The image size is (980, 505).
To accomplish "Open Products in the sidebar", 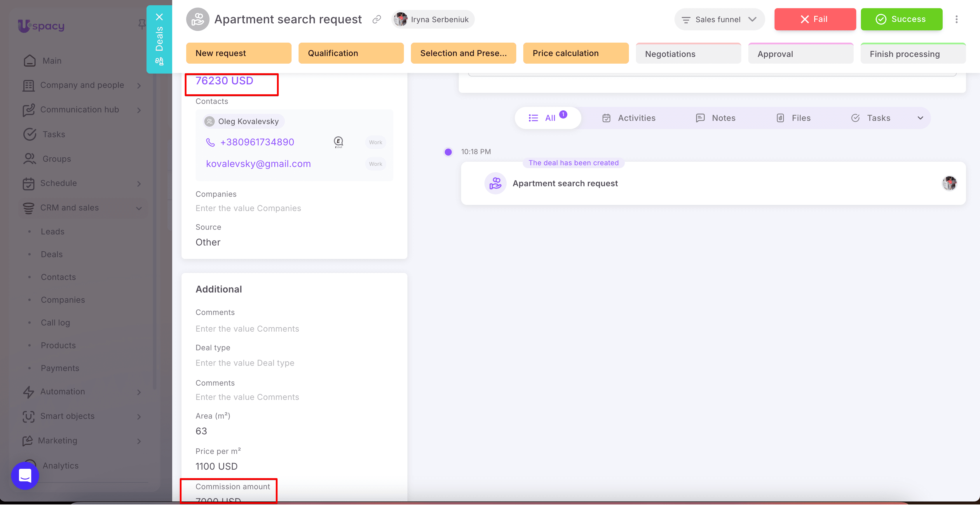I will point(58,345).
